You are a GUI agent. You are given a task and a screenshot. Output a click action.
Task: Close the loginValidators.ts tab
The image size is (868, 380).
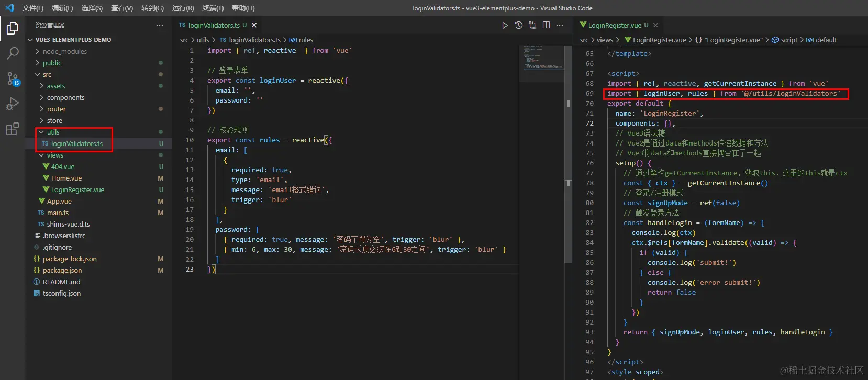[x=254, y=25]
